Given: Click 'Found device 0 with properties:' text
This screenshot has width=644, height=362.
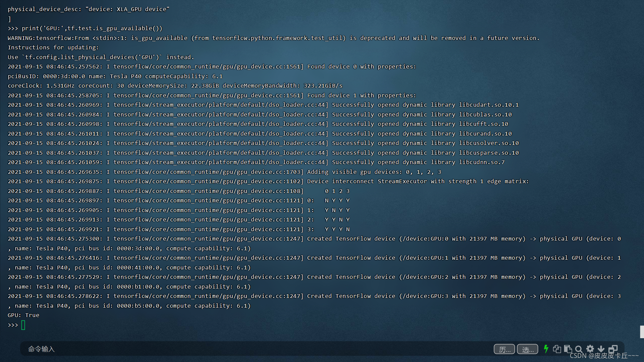Looking at the screenshot, I should pos(361,67).
